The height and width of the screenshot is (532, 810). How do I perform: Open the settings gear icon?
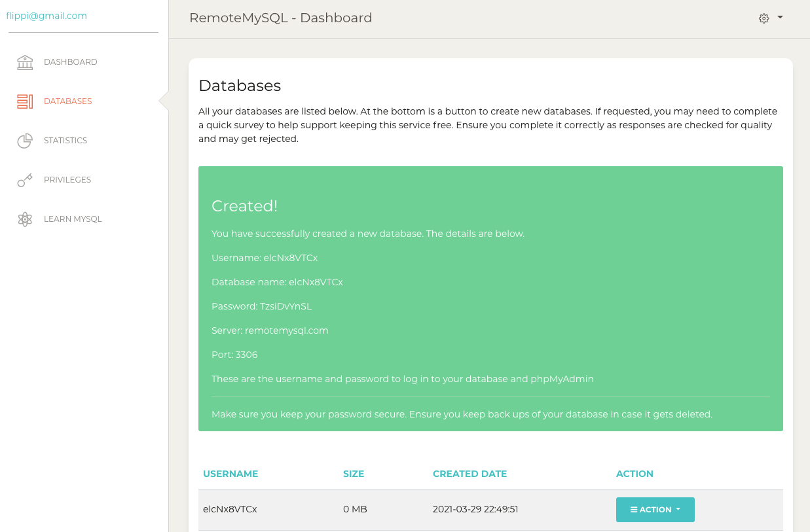click(x=764, y=18)
